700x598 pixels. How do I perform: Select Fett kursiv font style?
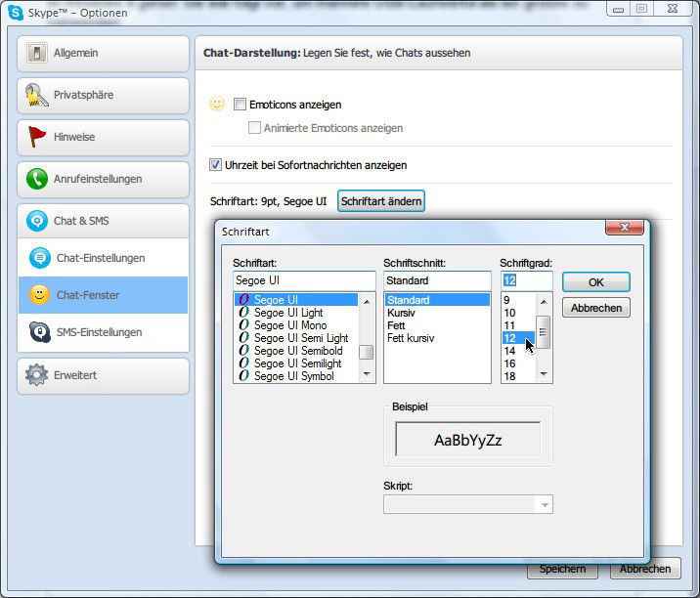click(437, 338)
